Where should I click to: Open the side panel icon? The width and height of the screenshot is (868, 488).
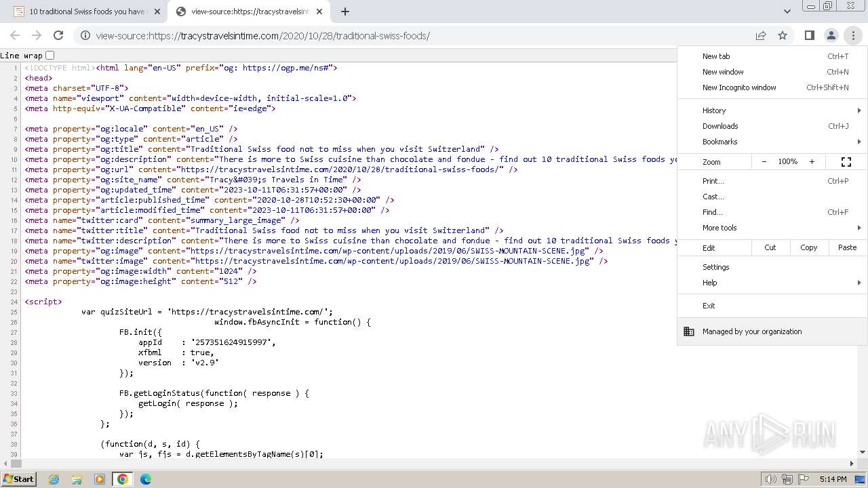coord(809,35)
